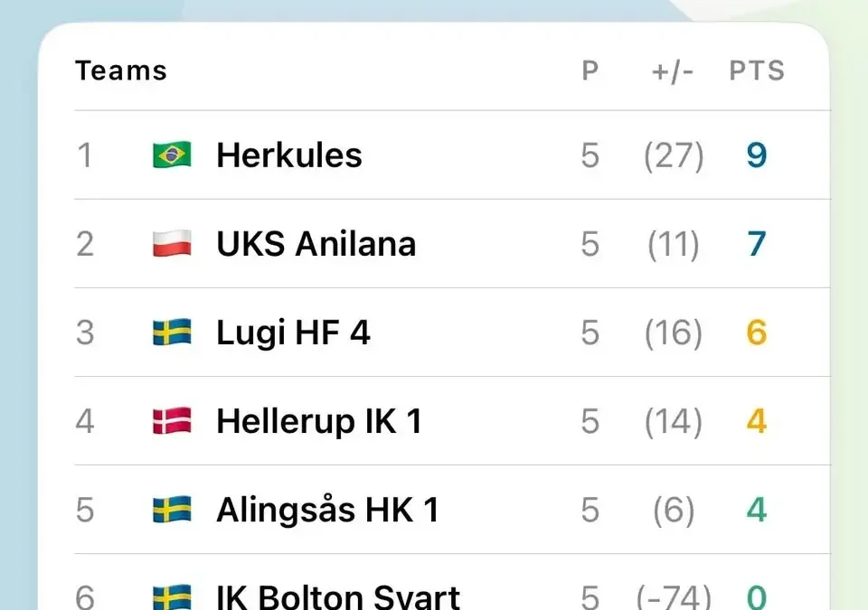Tap the Poland flag beside UKS Anilana
This screenshot has width=868, height=610.
click(172, 244)
